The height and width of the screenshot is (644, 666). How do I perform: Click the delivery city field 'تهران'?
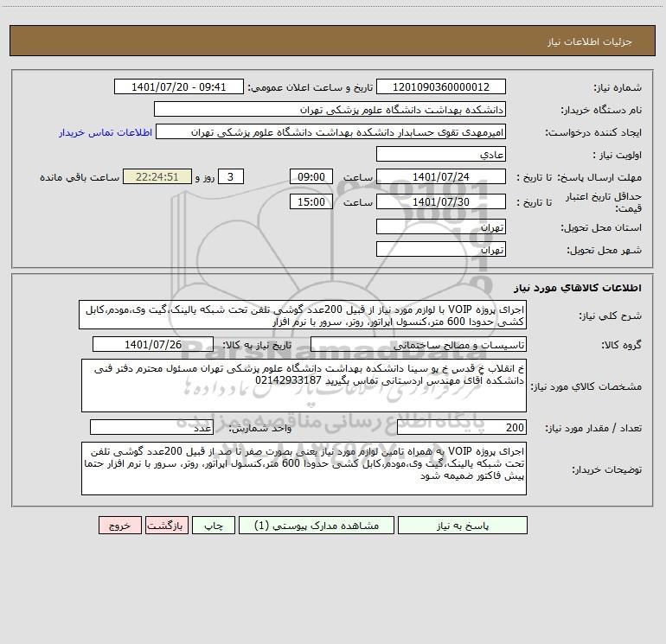click(x=441, y=249)
